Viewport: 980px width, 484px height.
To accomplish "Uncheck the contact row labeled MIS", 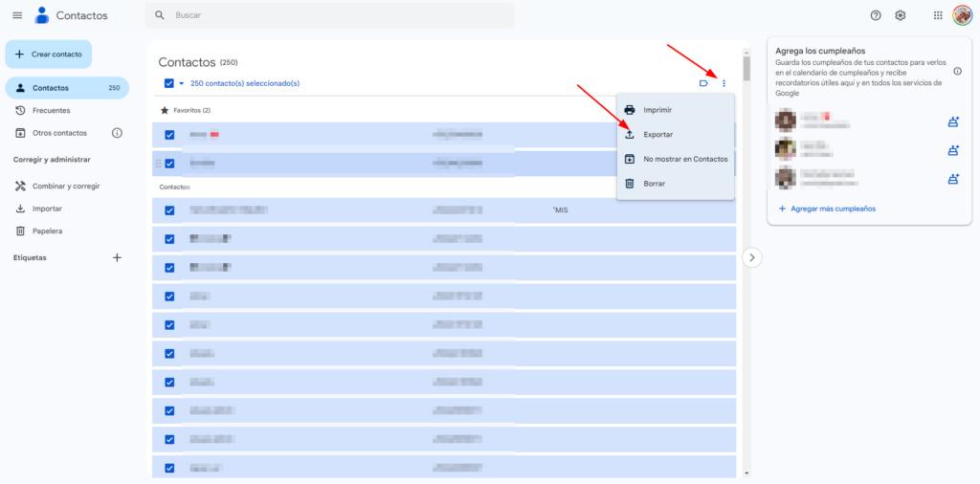I will pyautogui.click(x=169, y=210).
